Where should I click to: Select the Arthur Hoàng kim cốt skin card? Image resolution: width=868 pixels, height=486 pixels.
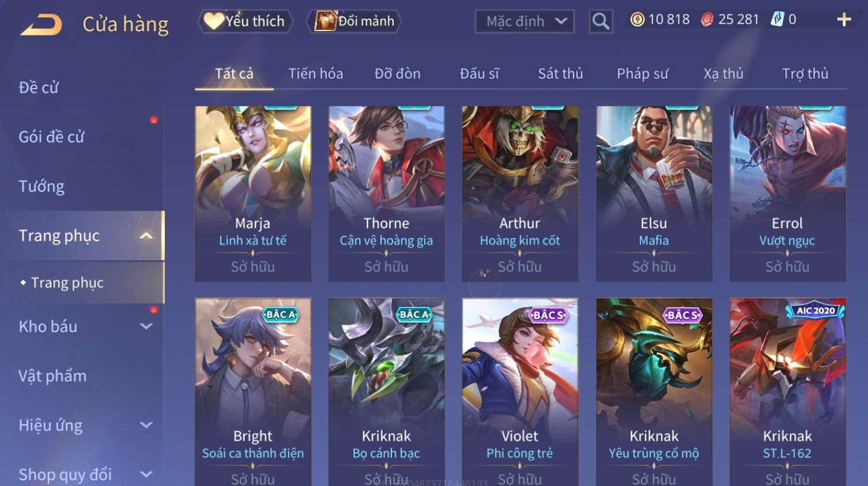tap(520, 193)
